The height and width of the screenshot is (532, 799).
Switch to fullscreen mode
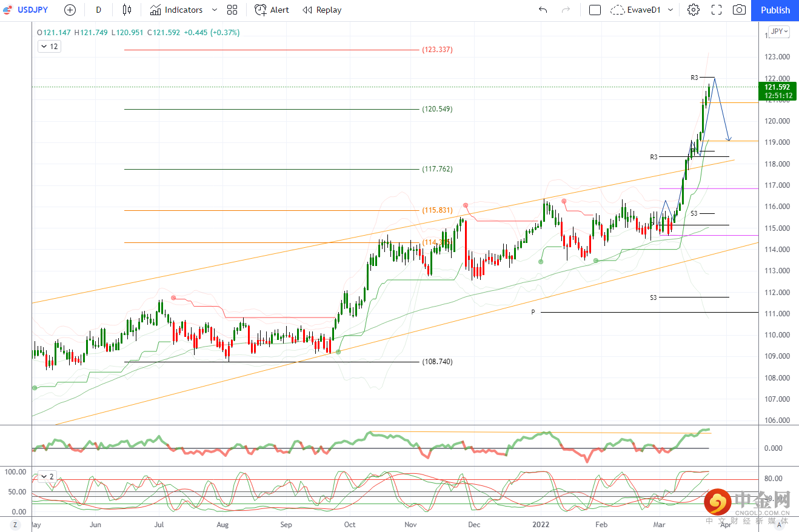pos(717,10)
